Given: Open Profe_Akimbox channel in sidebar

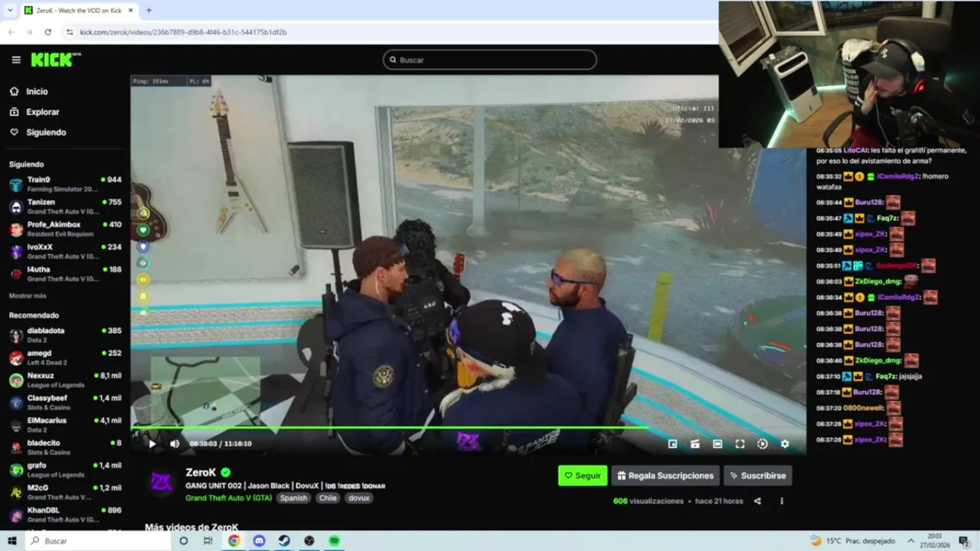Looking at the screenshot, I should (x=65, y=229).
